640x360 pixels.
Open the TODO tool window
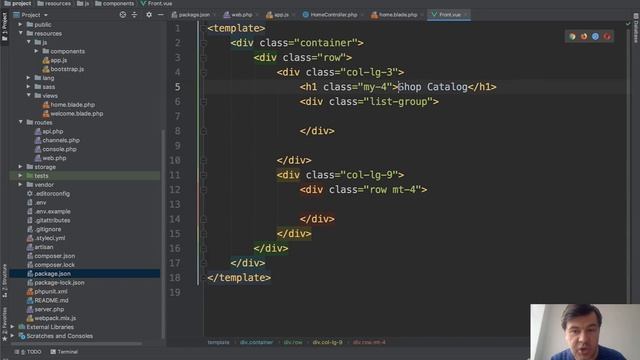pos(28,352)
